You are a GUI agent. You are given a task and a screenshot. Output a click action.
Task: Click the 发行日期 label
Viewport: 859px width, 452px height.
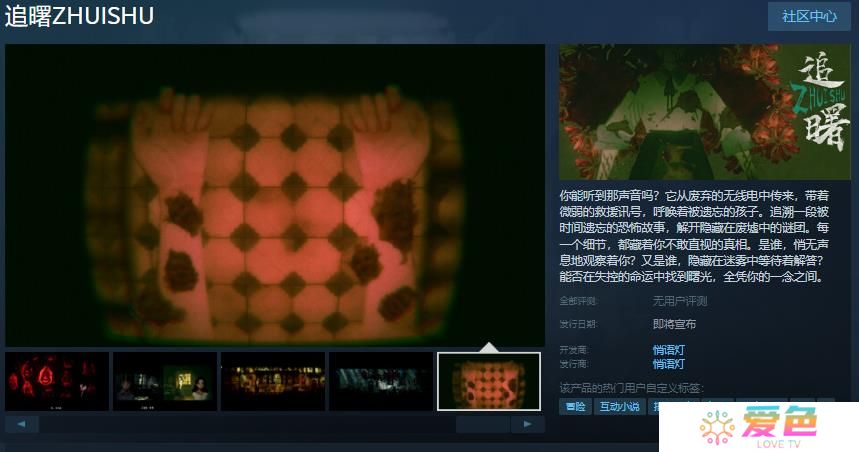(578, 324)
